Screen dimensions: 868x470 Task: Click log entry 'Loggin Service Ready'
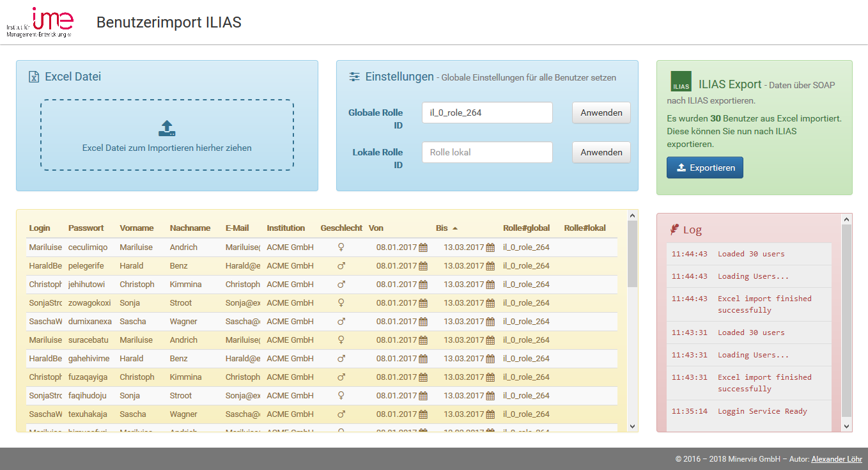[x=749, y=411]
